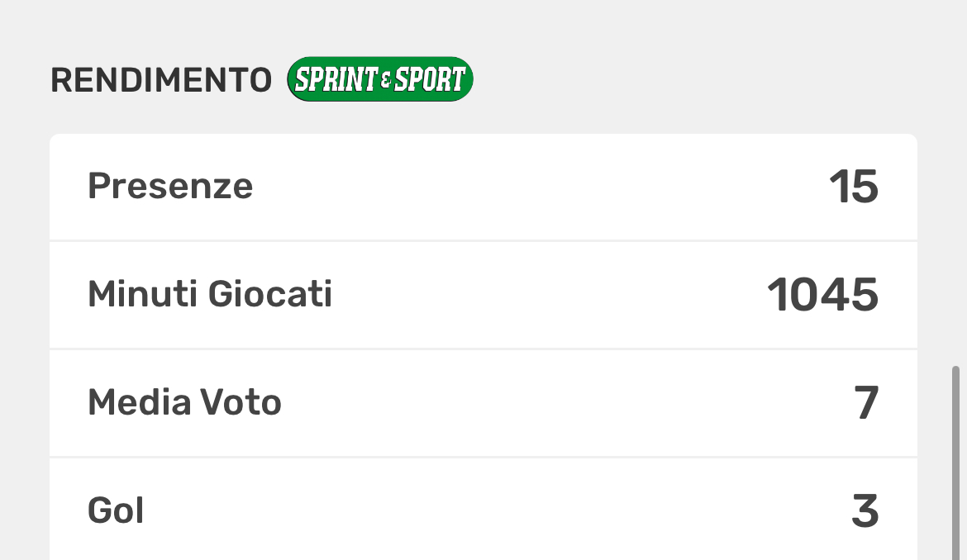Click the word Voto in the third row
The image size is (967, 560).
click(x=241, y=402)
